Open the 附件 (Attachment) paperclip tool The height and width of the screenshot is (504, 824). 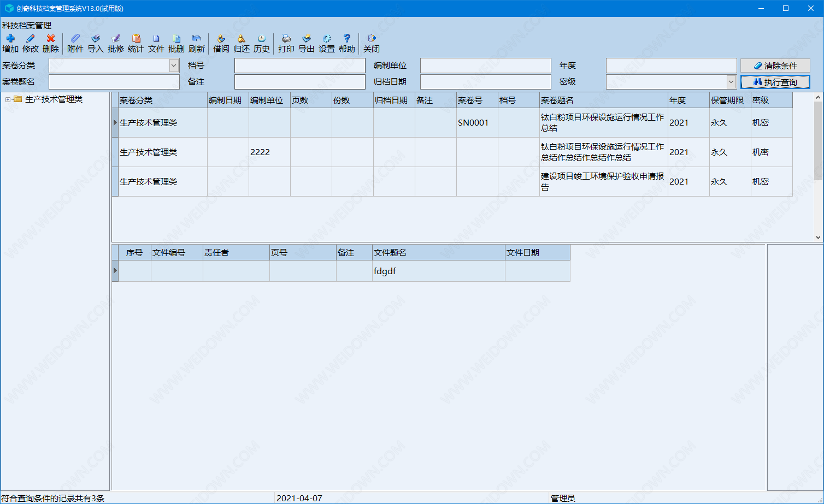pyautogui.click(x=75, y=43)
